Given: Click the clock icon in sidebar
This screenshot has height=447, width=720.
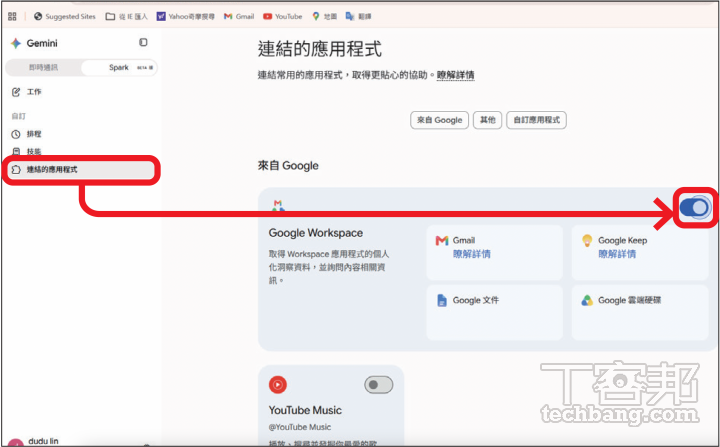Looking at the screenshot, I should (x=16, y=134).
